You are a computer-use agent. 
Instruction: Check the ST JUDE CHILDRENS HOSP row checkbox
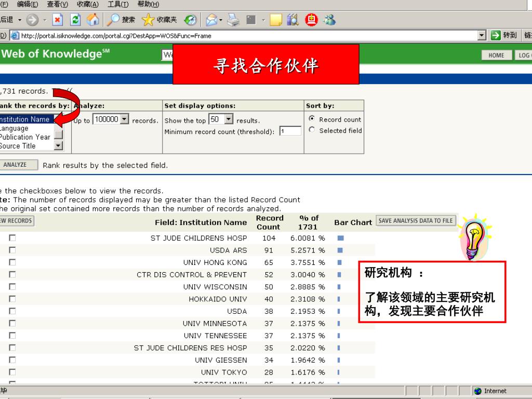(12, 238)
